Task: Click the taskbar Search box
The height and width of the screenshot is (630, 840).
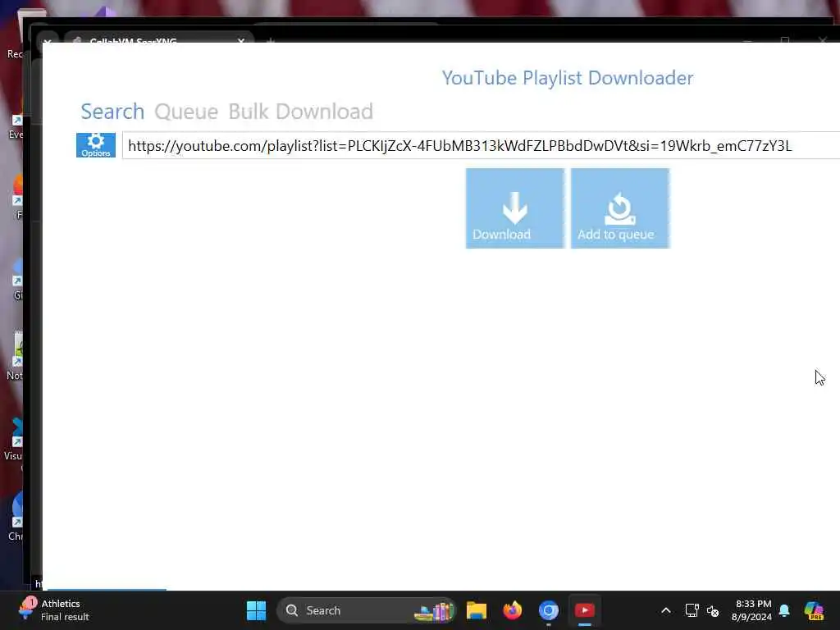Action: (367, 610)
